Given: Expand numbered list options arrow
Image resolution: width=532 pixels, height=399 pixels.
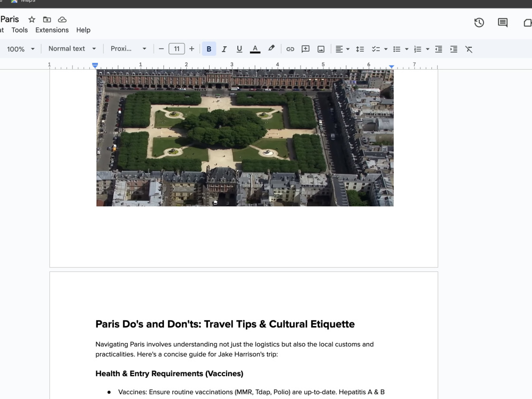Looking at the screenshot, I should click(x=428, y=49).
